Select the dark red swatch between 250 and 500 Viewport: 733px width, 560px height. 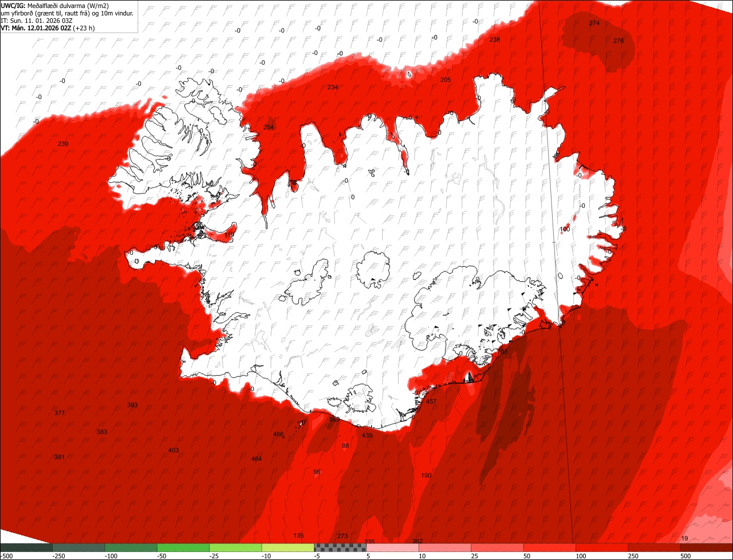pos(655,547)
